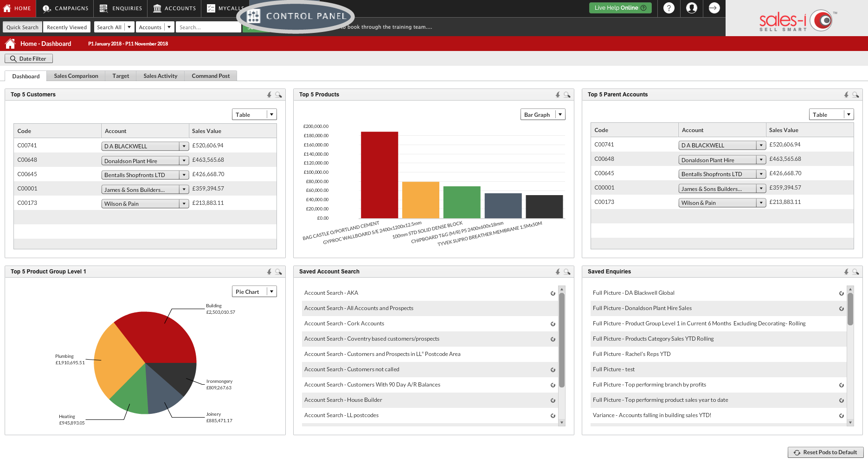Click the red BAG CASTLE O/PORTLAND CEMENT bar
This screenshot has width=868, height=463.
click(x=379, y=175)
